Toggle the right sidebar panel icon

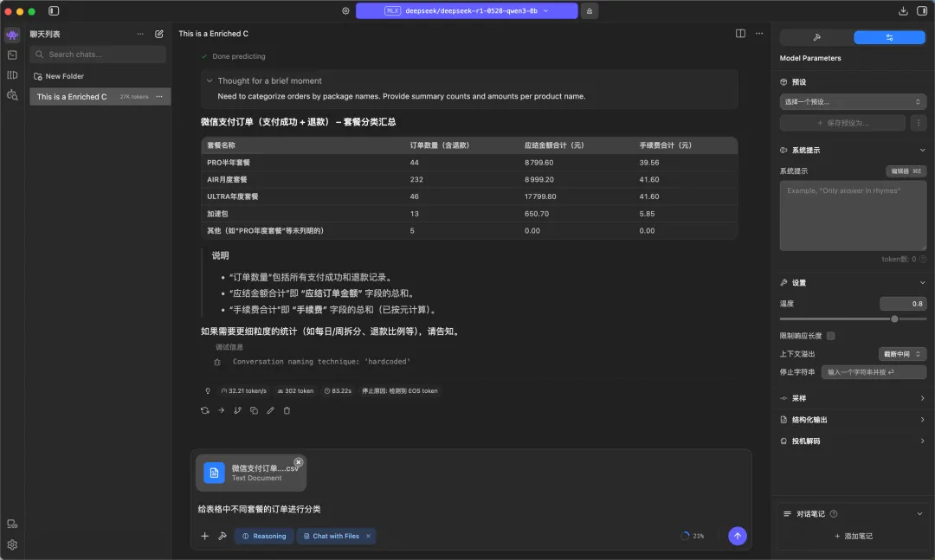pyautogui.click(x=922, y=10)
